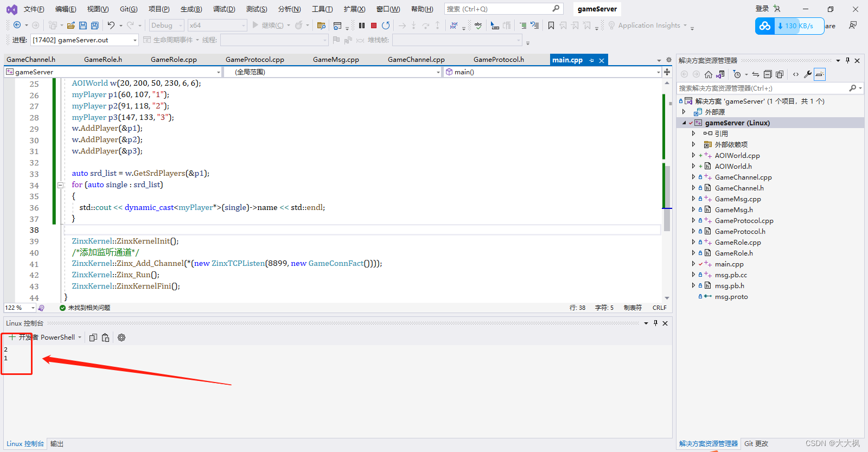Click in the Solution Explorer search box
This screenshot has height=452, width=868.
(x=762, y=88)
